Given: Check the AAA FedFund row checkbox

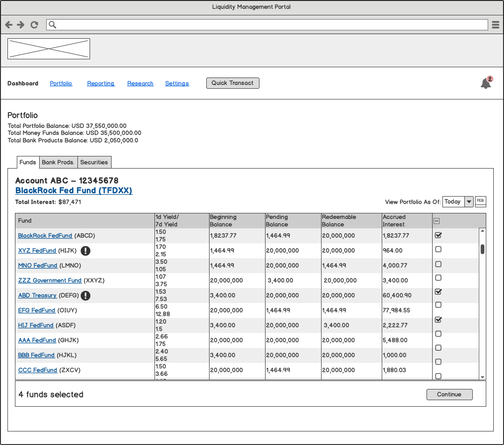Looking at the screenshot, I should click(438, 334).
